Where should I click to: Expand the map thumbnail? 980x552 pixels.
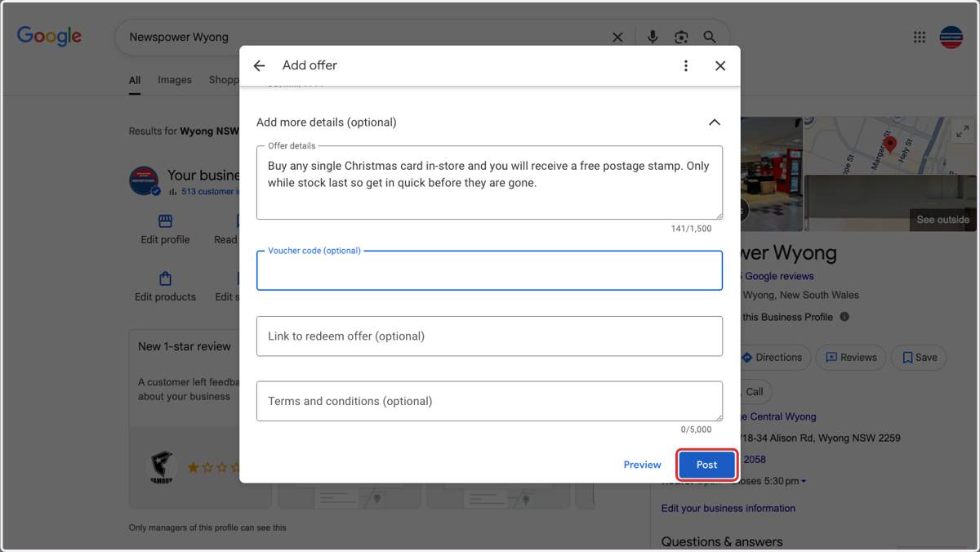pyautogui.click(x=963, y=131)
